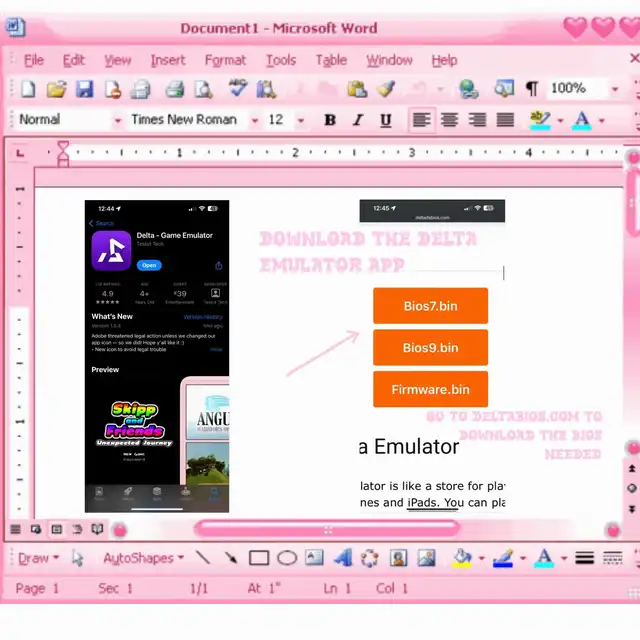640x640 pixels.
Task: Click the Save floppy disk icon
Action: (x=85, y=89)
